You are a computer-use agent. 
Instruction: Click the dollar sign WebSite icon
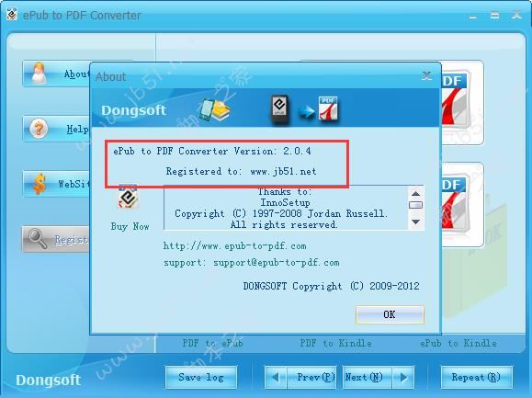point(40,184)
